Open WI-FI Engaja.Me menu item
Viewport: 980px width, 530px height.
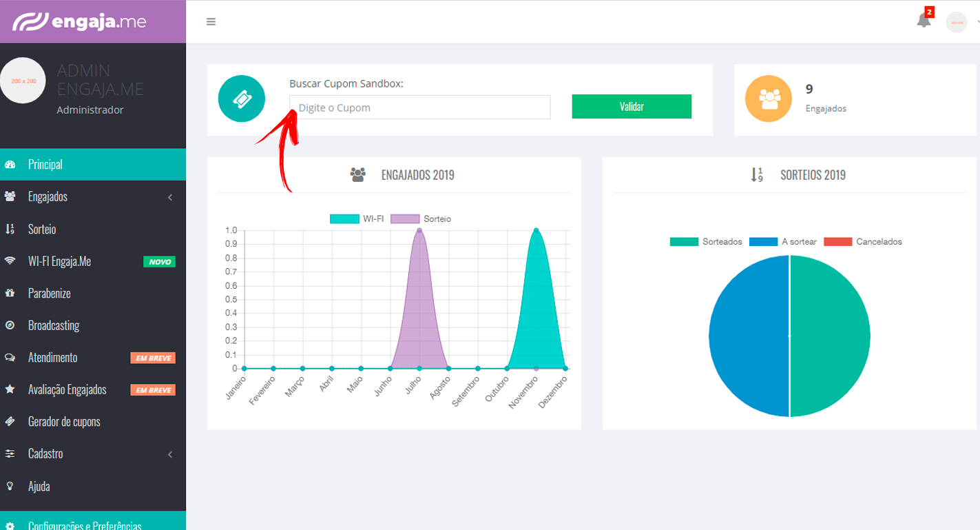(x=93, y=261)
